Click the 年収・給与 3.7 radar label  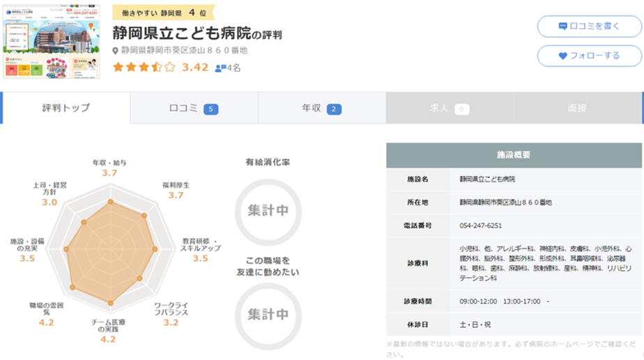pos(109,167)
